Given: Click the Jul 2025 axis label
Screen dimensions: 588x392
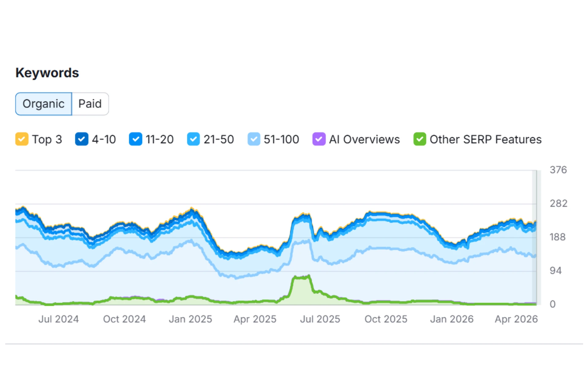Looking at the screenshot, I should [320, 319].
